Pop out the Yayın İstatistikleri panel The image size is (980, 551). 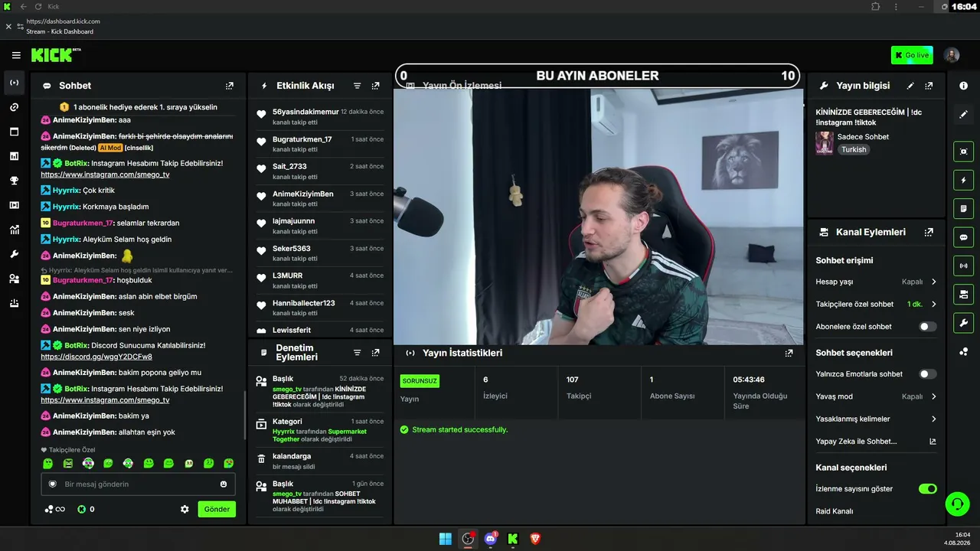(x=789, y=353)
